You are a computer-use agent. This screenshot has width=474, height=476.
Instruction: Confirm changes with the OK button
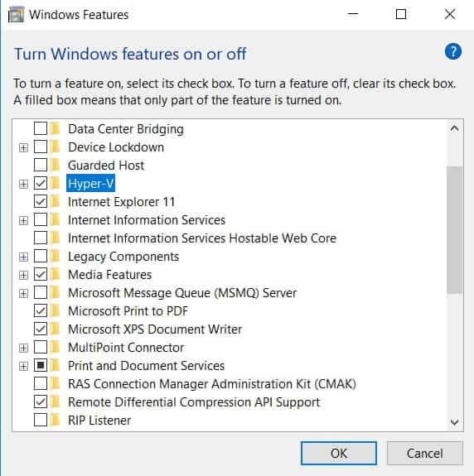339,453
